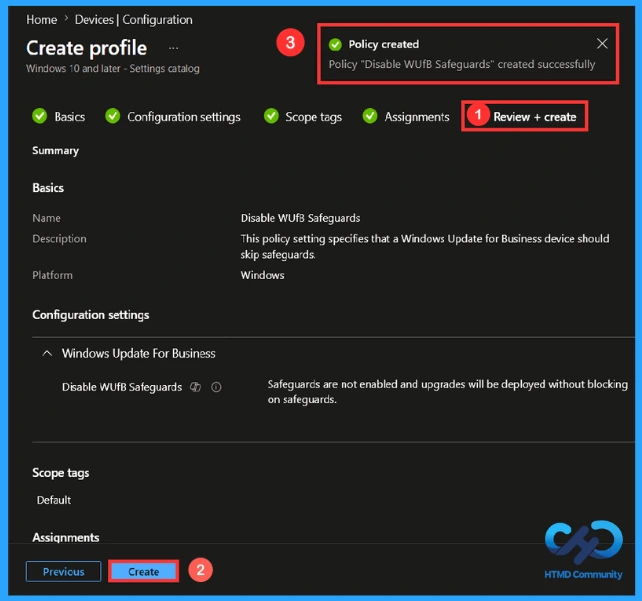Click the green check icon beside Configuration settings
The height and width of the screenshot is (601, 642).
click(x=113, y=116)
